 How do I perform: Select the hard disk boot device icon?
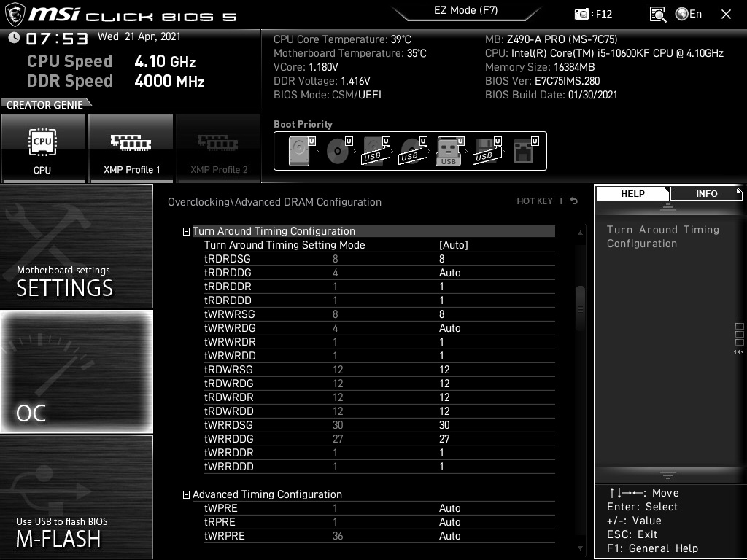(301, 151)
